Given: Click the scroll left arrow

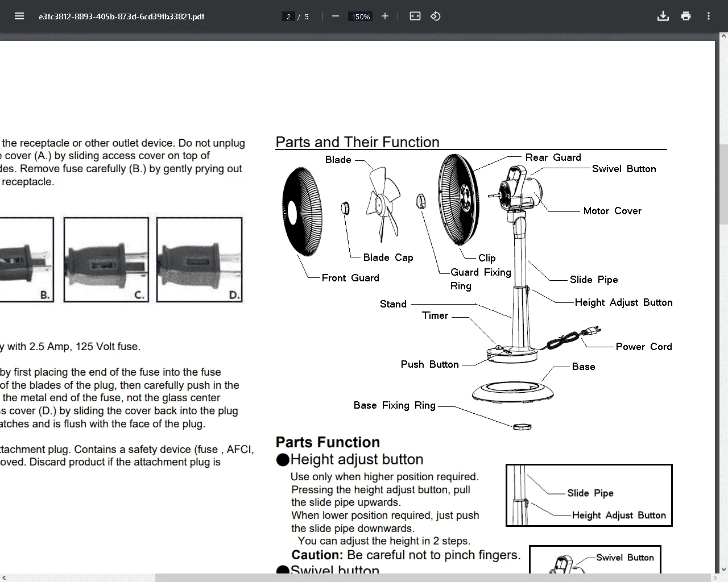Looking at the screenshot, I should coord(4,577).
